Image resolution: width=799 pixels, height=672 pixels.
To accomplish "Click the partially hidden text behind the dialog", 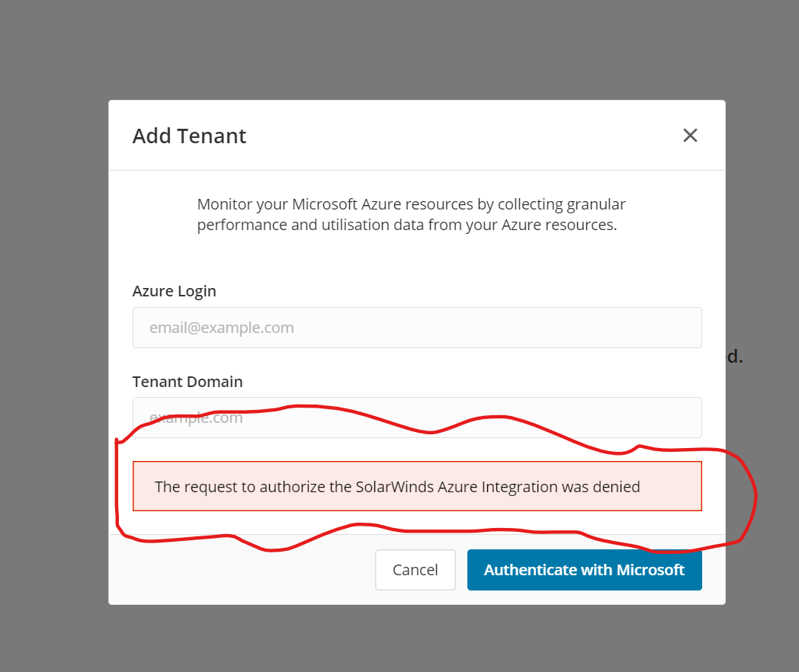I will click(734, 357).
